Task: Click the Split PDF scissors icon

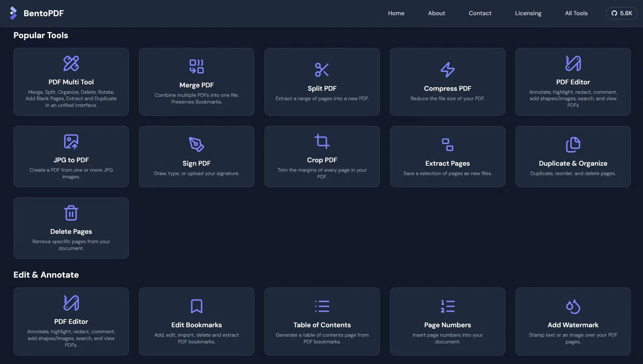Action: (321, 69)
